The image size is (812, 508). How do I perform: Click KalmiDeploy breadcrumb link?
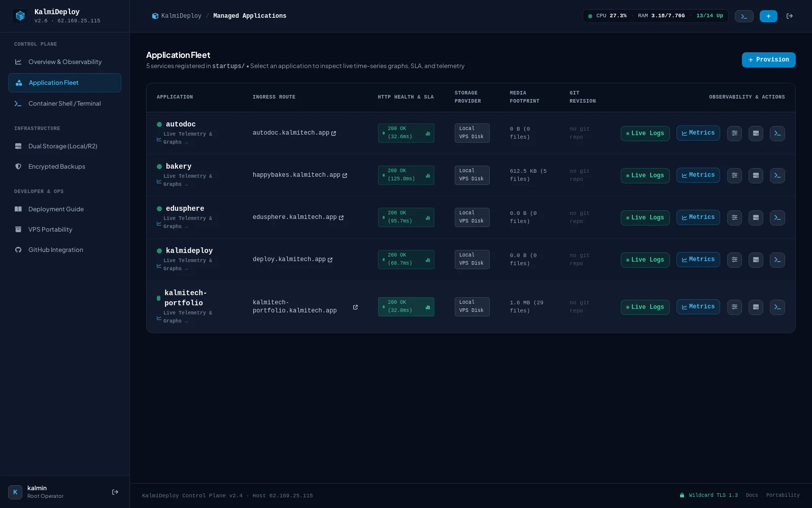coord(177,16)
